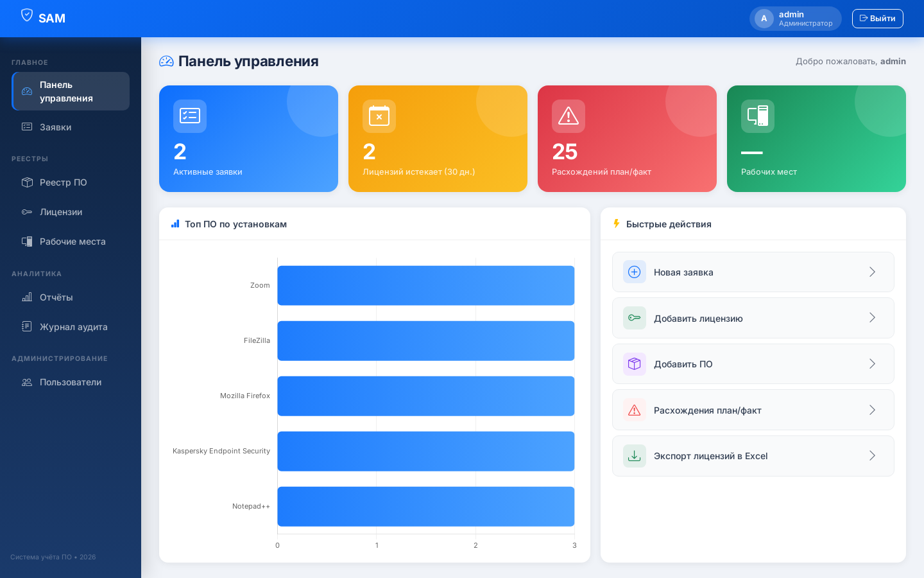This screenshot has height=578, width=924.
Task: Click the Реестр ПО box icon
Action: coord(27,182)
